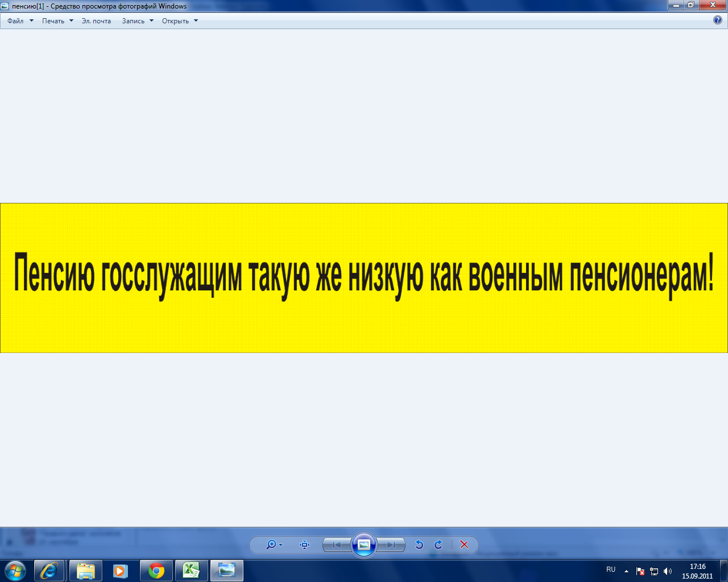Open Excel from the taskbar

point(192,571)
